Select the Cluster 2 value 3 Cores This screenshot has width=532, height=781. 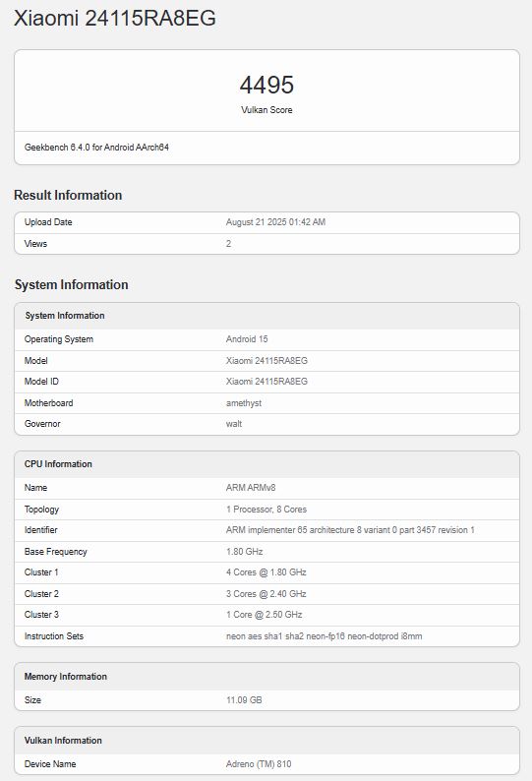tap(266, 594)
